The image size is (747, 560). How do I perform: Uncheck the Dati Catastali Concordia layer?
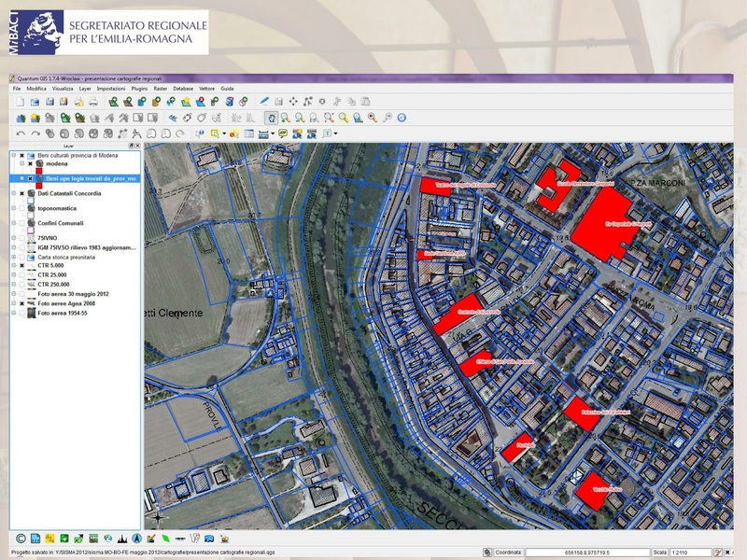coord(21,193)
